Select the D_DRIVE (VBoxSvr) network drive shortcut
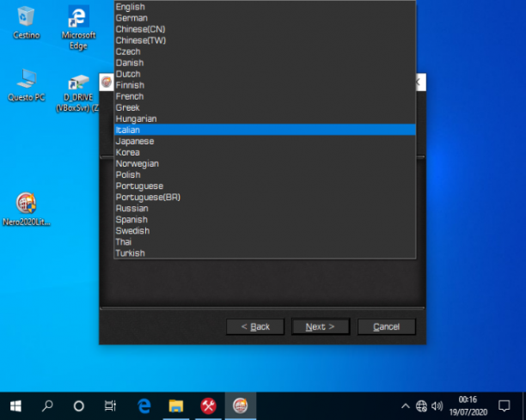The width and height of the screenshot is (526, 420). tap(78, 93)
